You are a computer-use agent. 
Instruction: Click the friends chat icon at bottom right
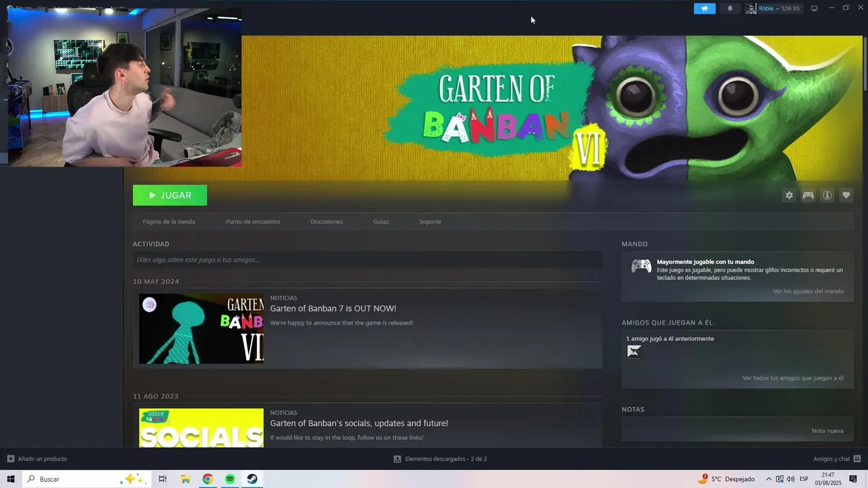pyautogui.click(x=857, y=459)
